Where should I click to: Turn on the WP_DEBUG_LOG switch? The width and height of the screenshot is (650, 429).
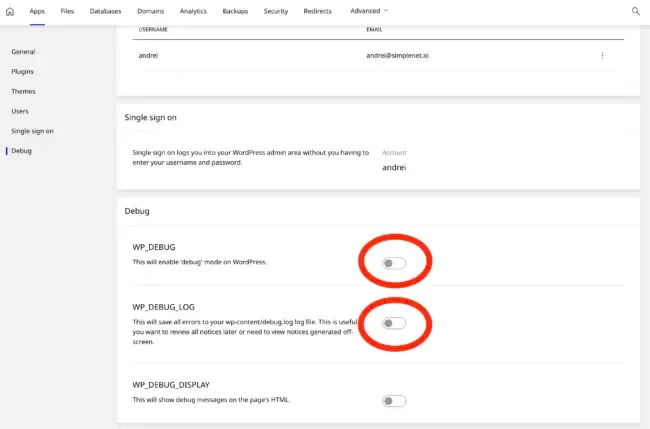pos(394,323)
